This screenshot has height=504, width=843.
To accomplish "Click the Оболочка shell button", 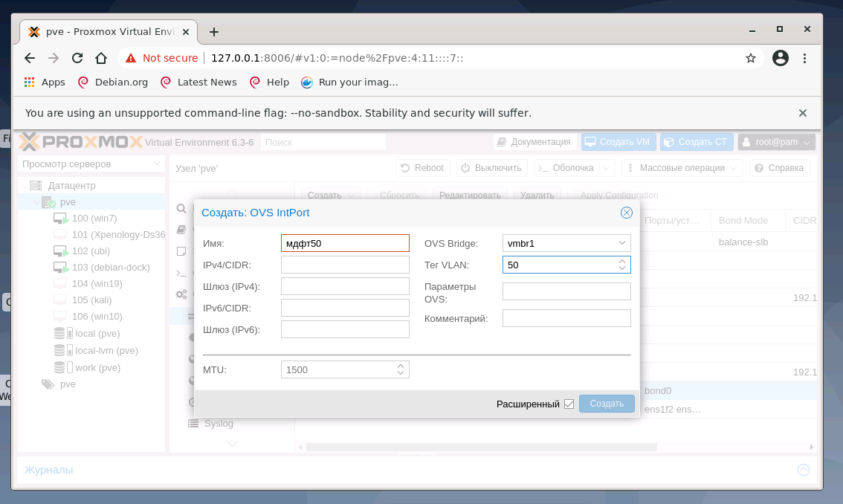I will click(566, 168).
